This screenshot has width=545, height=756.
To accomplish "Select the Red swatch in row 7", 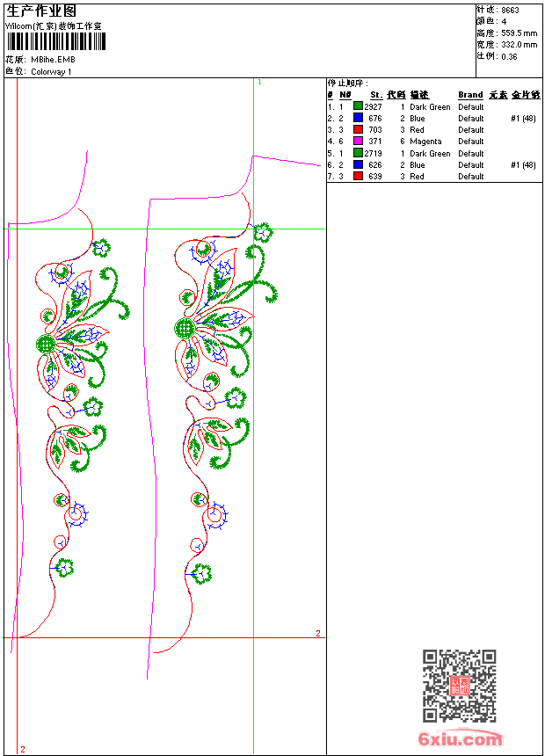I will (359, 176).
